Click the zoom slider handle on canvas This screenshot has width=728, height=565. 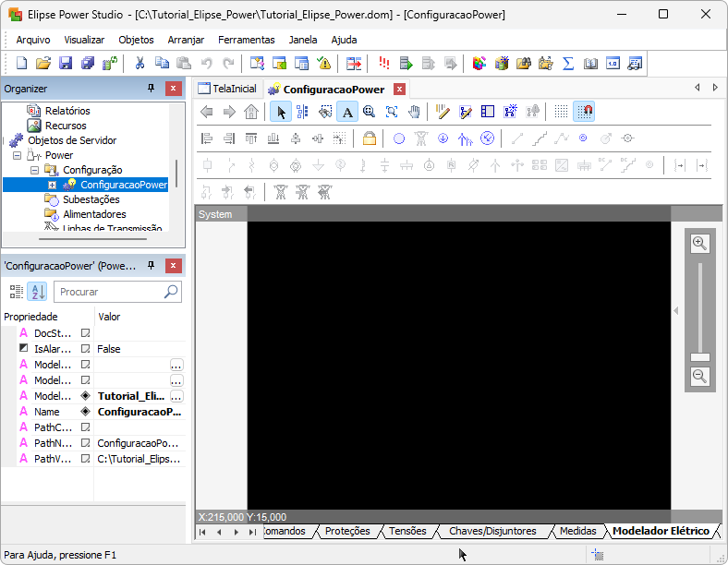pyautogui.click(x=699, y=356)
